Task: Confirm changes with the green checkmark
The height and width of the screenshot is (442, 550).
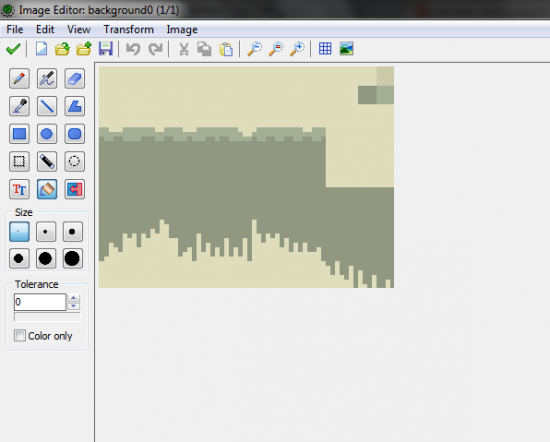Action: [x=13, y=49]
